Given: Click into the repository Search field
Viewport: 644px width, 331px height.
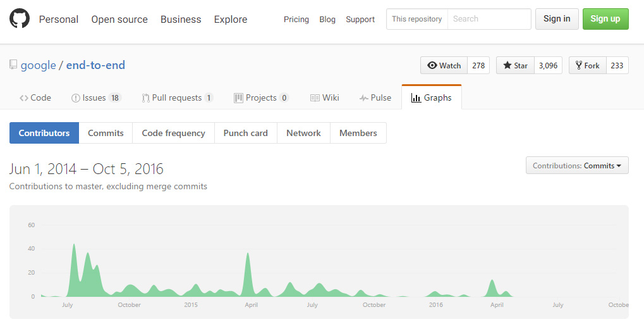Looking at the screenshot, I should [489, 19].
